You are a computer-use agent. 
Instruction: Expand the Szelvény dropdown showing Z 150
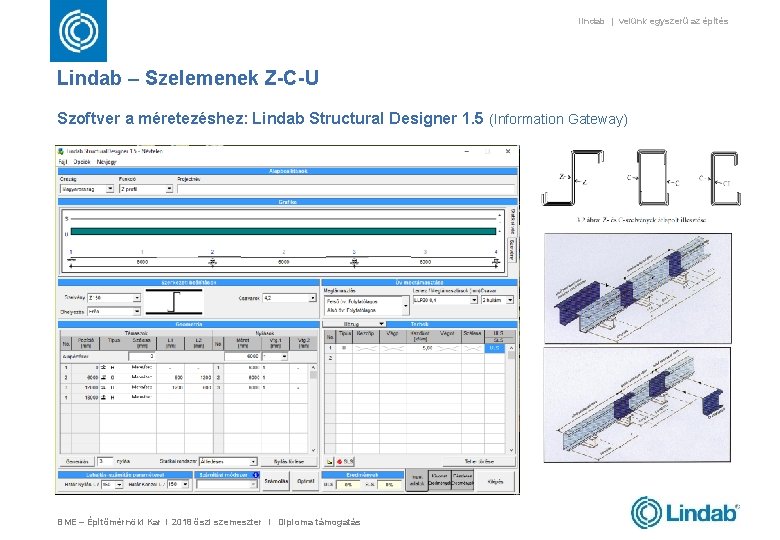[136, 298]
